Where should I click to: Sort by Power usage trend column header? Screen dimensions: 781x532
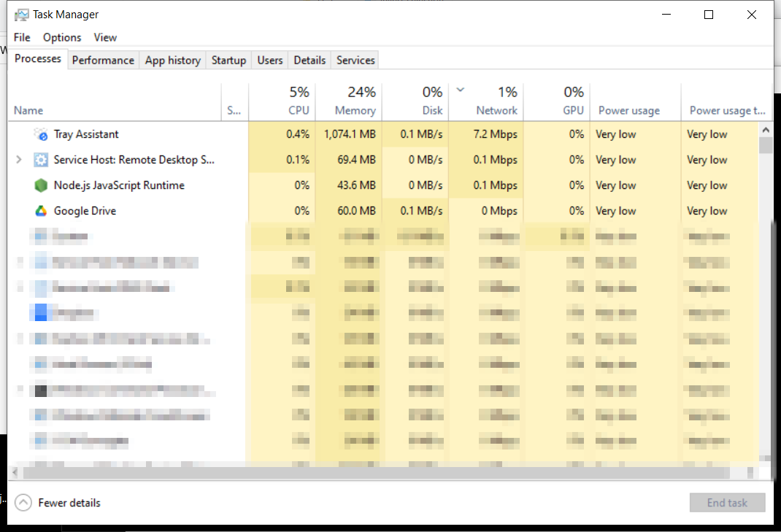726,102
